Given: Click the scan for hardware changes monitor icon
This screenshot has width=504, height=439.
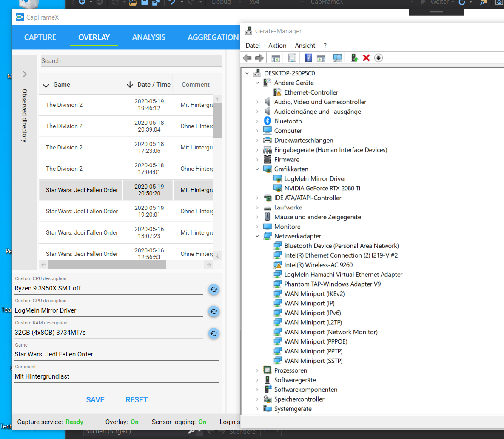Looking at the screenshot, I should pyautogui.click(x=338, y=58).
